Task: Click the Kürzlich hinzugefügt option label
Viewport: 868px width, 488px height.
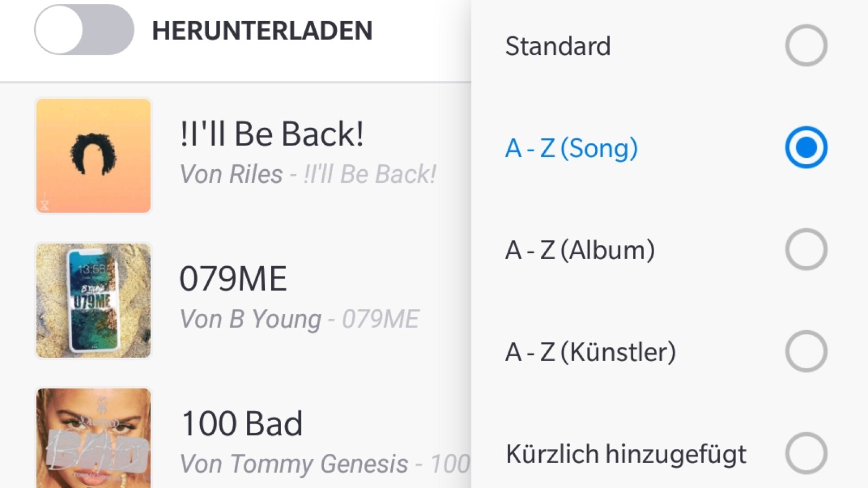Action: point(626,454)
